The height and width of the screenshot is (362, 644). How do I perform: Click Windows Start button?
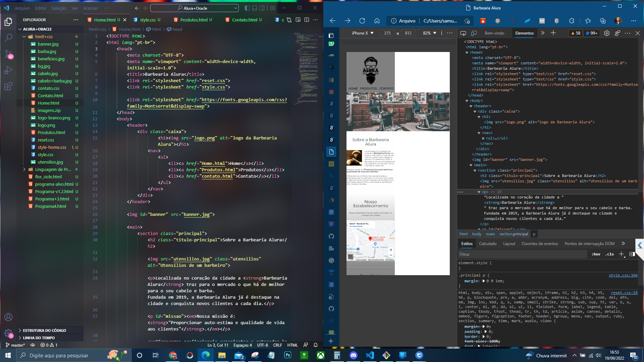(x=8, y=355)
